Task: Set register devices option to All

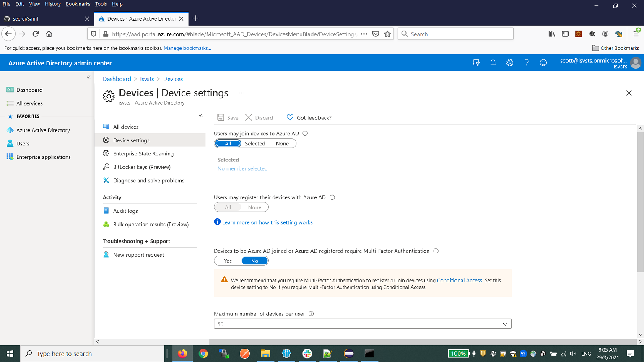Action: 228,207
